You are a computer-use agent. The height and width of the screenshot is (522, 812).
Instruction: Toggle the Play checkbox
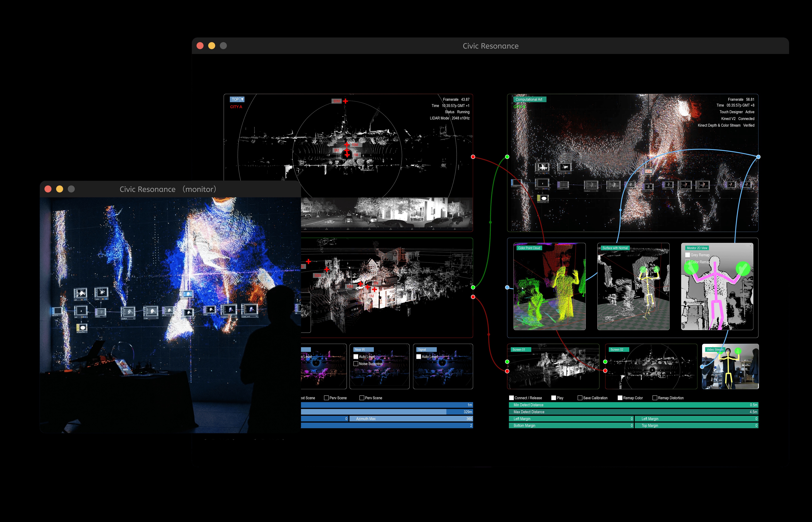click(x=554, y=398)
